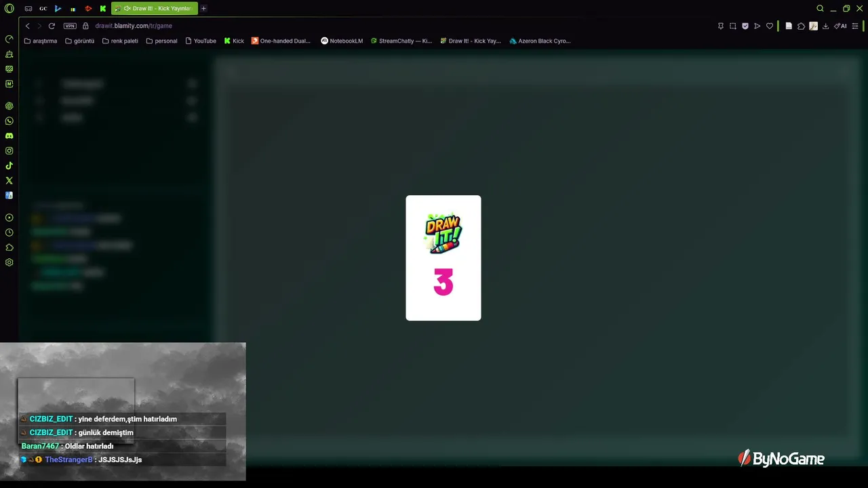The width and height of the screenshot is (868, 488).
Task: Open the sidebar striped panel icon
Action: (x=9, y=68)
